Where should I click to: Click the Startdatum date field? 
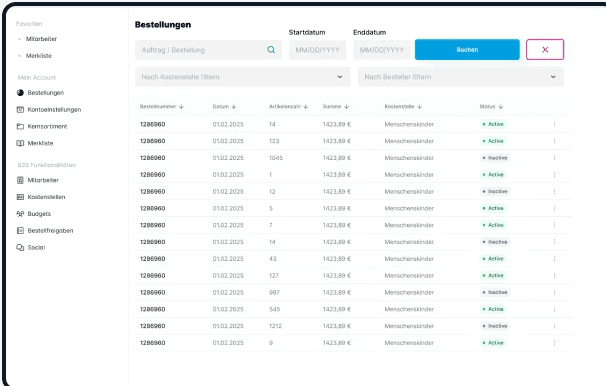pos(318,50)
